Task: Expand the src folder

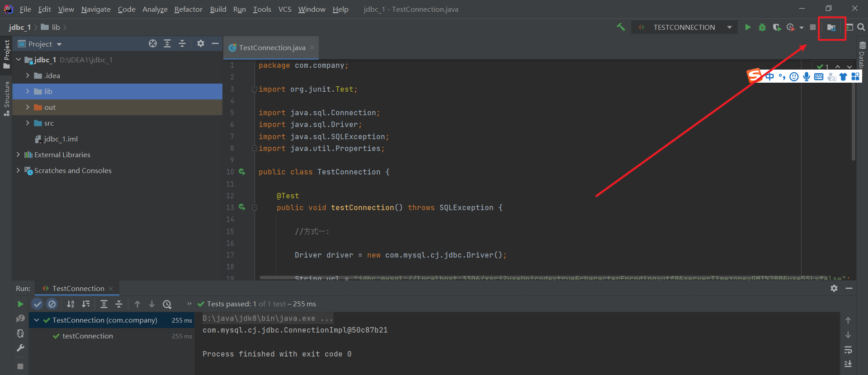Action: (28, 123)
